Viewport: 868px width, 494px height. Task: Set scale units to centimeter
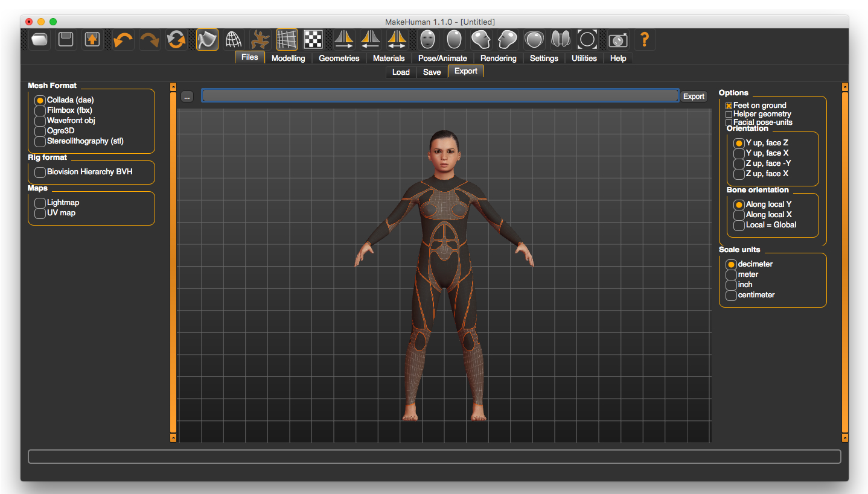tap(731, 294)
